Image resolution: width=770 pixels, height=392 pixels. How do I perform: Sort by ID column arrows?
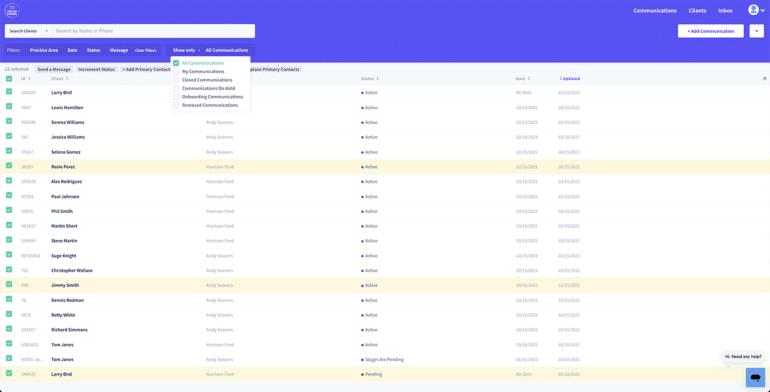(x=29, y=79)
